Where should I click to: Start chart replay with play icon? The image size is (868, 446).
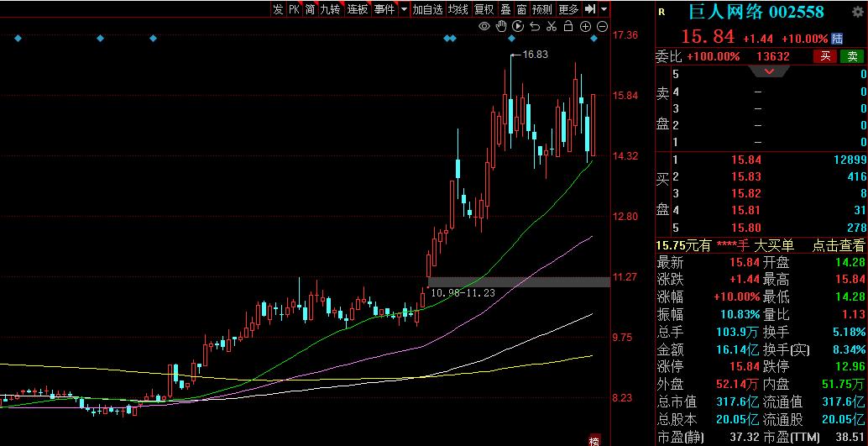pos(518,26)
